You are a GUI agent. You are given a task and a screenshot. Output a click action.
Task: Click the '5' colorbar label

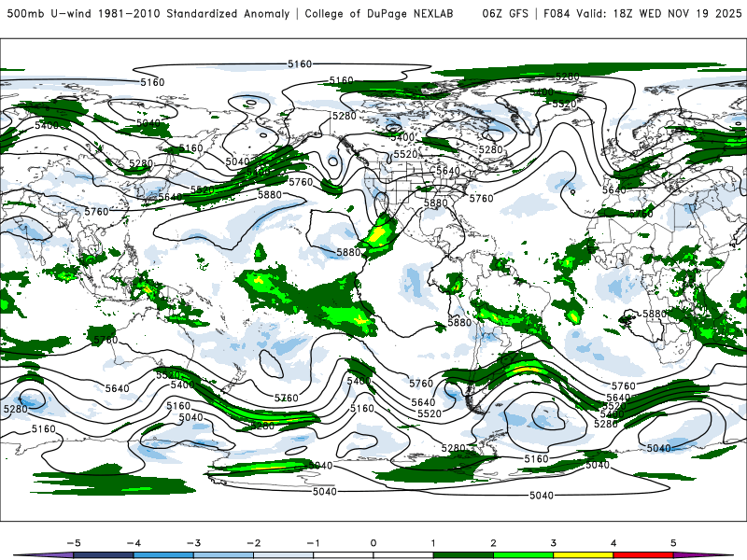673,543
